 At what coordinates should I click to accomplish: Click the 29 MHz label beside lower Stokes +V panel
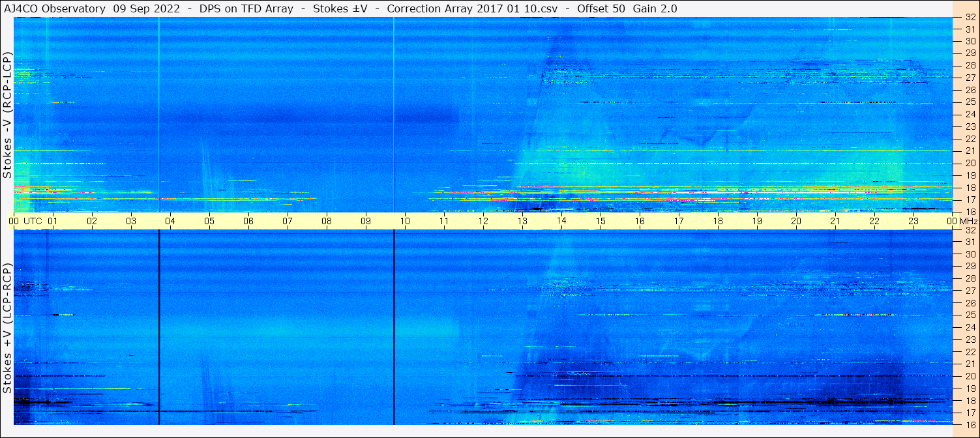point(970,267)
